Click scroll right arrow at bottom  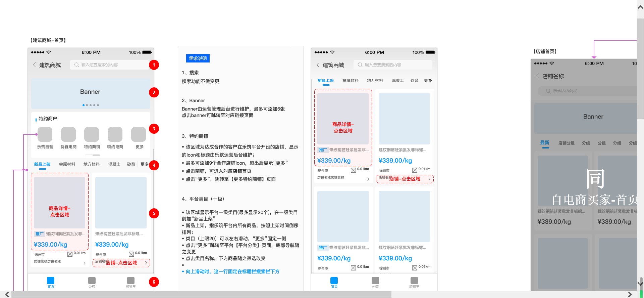630,294
